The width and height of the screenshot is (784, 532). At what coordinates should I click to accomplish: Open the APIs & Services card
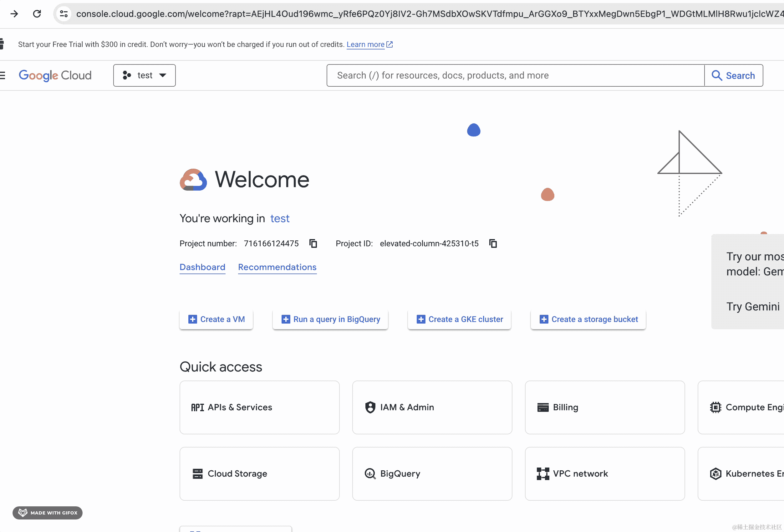coord(259,407)
